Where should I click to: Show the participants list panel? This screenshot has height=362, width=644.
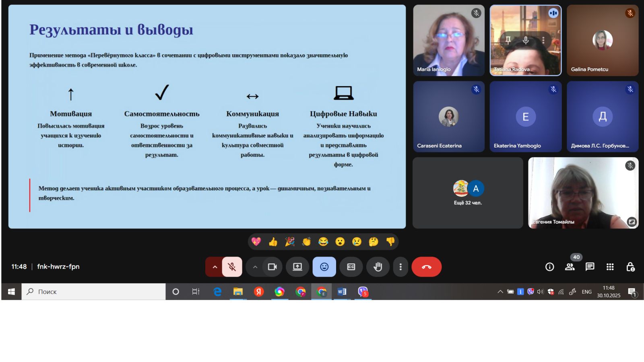(570, 267)
